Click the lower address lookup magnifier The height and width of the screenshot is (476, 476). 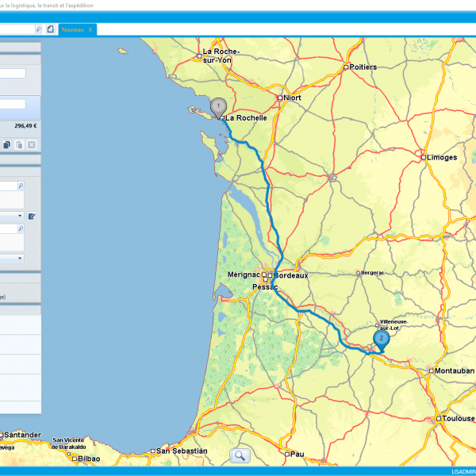point(21,228)
